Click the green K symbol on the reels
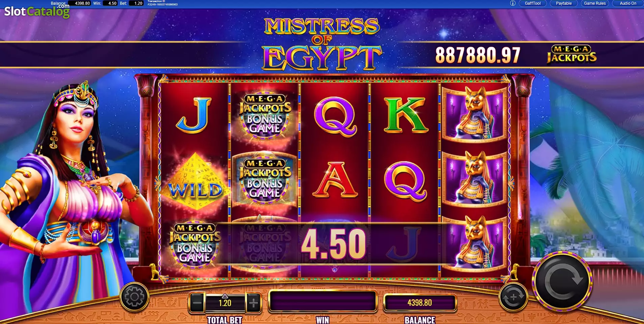644x324 pixels. [x=405, y=115]
